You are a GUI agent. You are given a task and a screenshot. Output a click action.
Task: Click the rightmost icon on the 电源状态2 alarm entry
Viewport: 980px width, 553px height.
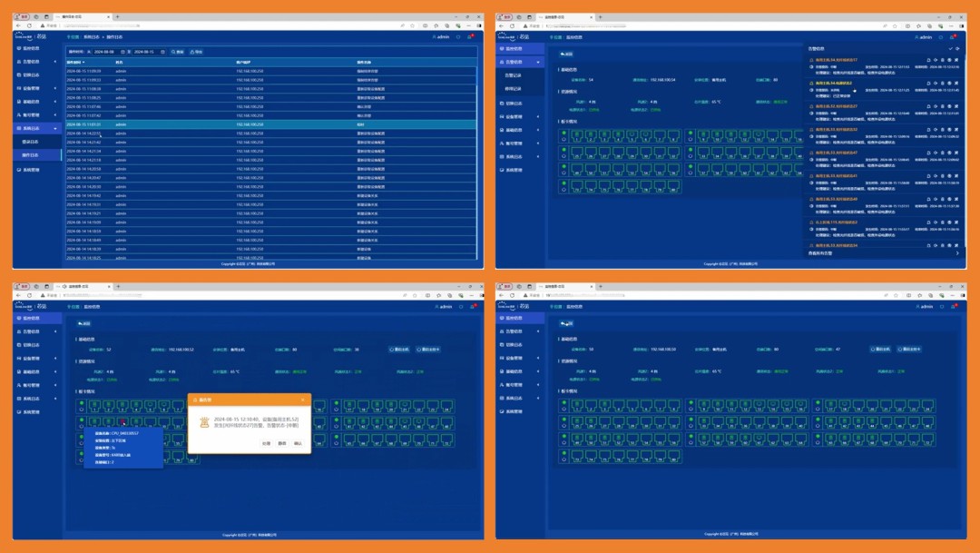tap(955, 83)
